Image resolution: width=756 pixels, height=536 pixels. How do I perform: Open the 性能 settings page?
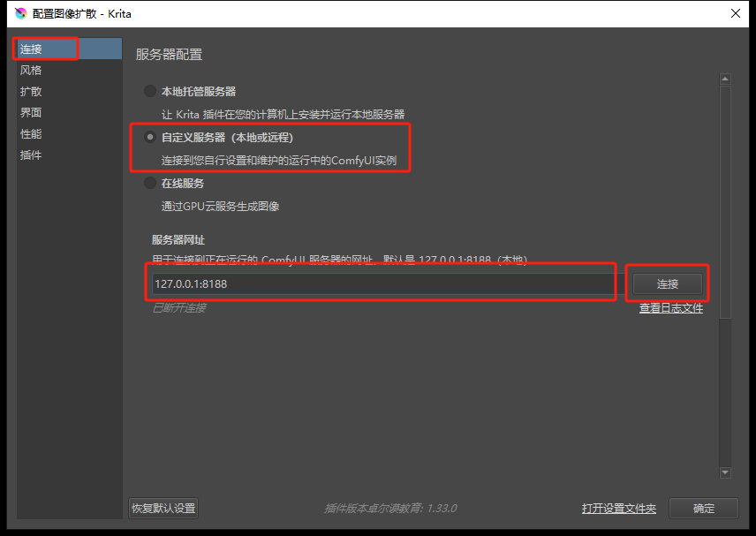point(32,134)
